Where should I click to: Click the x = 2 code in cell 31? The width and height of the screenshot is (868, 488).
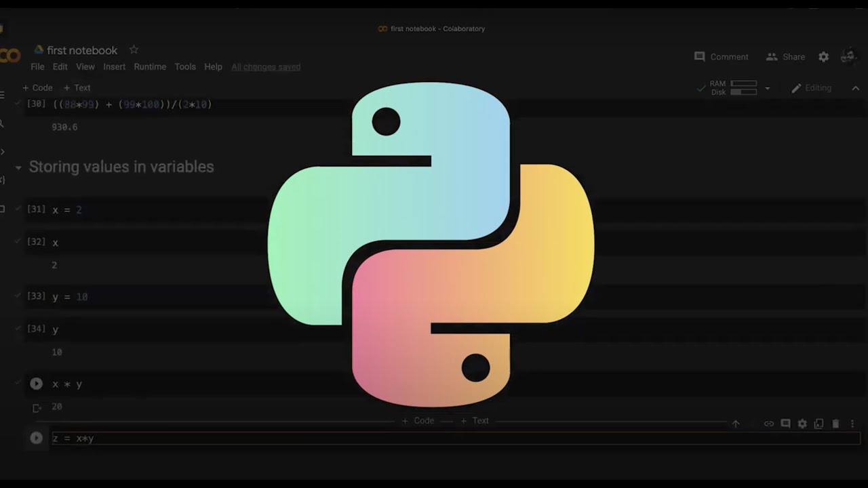pyautogui.click(x=67, y=210)
